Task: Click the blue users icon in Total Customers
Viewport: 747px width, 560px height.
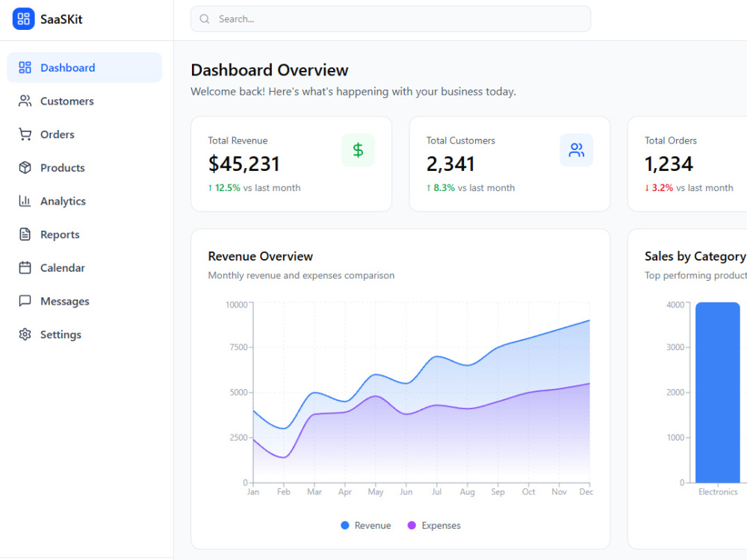Action: (x=577, y=151)
